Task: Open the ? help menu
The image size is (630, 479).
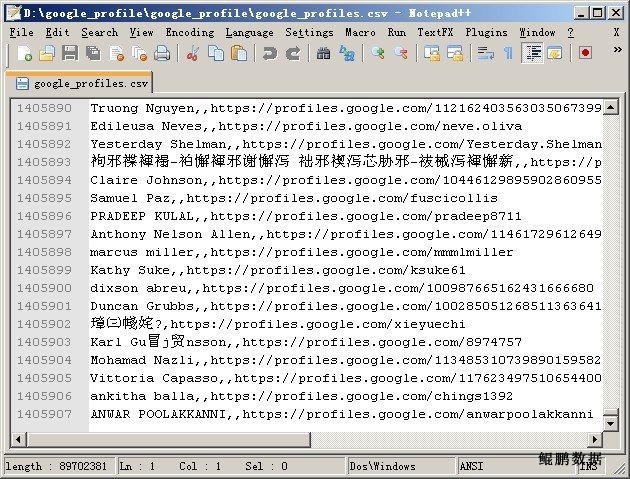Action: click(571, 32)
